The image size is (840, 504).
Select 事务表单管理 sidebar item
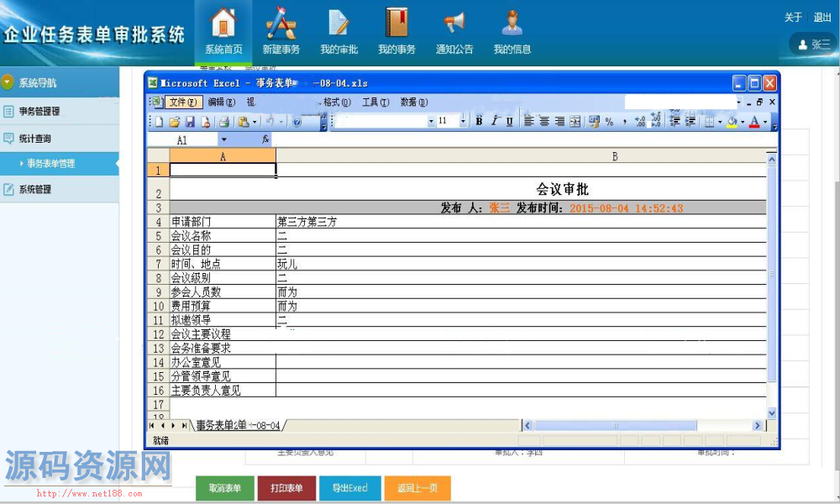coord(60,163)
